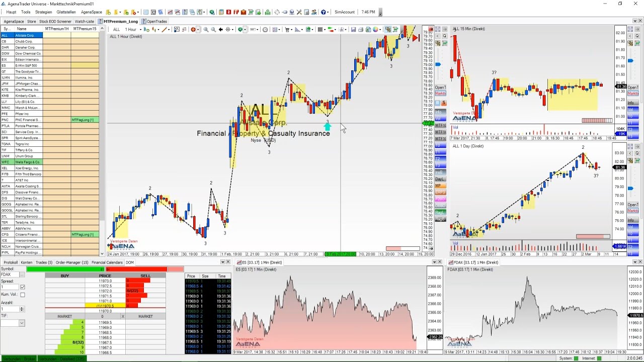
Task: Open the Trades (5) tab
Action: pos(44,262)
